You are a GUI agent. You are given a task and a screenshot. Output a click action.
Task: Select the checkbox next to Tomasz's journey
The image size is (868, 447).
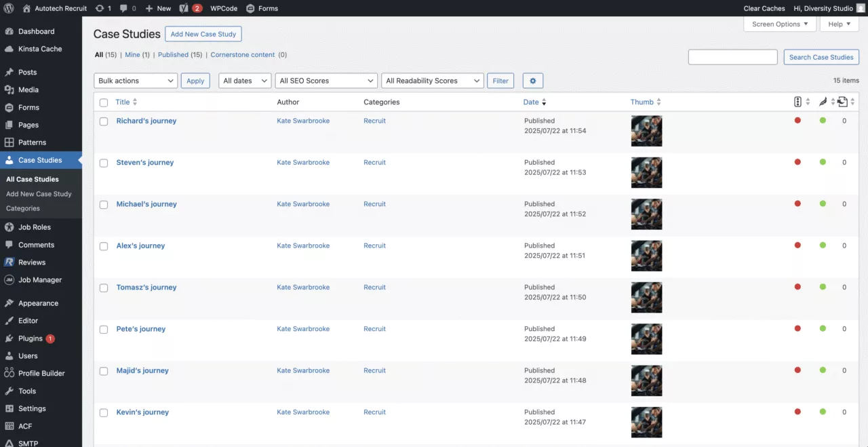(104, 288)
